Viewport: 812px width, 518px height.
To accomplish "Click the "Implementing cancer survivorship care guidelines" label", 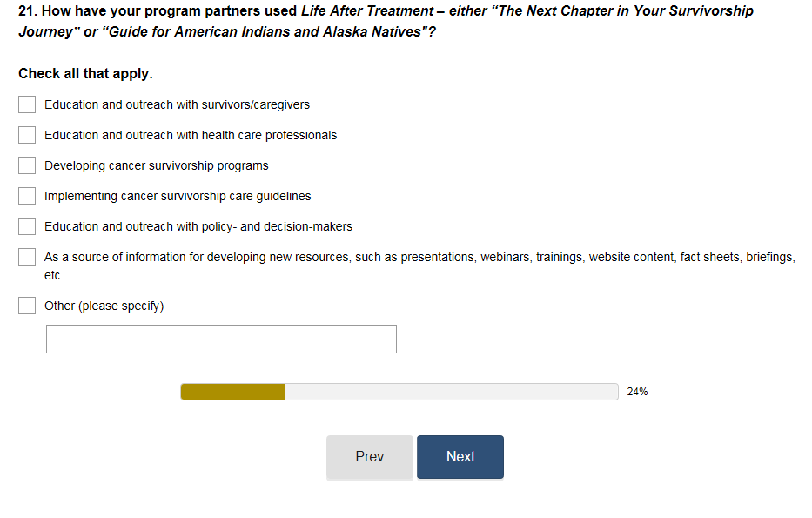I will tap(178, 196).
